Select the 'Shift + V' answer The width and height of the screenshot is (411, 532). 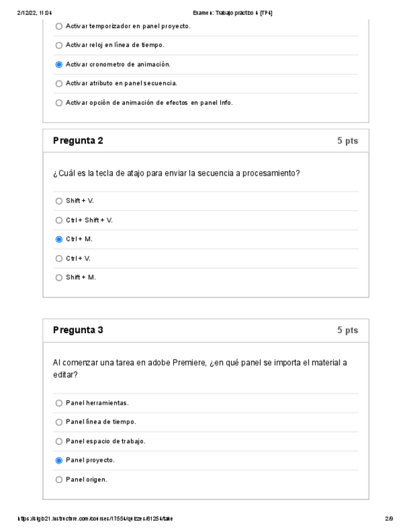59,201
